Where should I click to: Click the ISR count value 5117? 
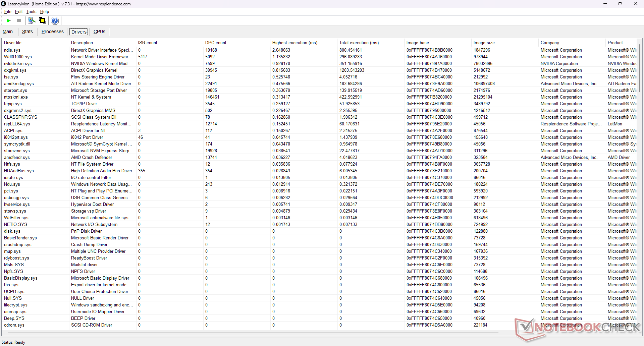[x=143, y=57]
